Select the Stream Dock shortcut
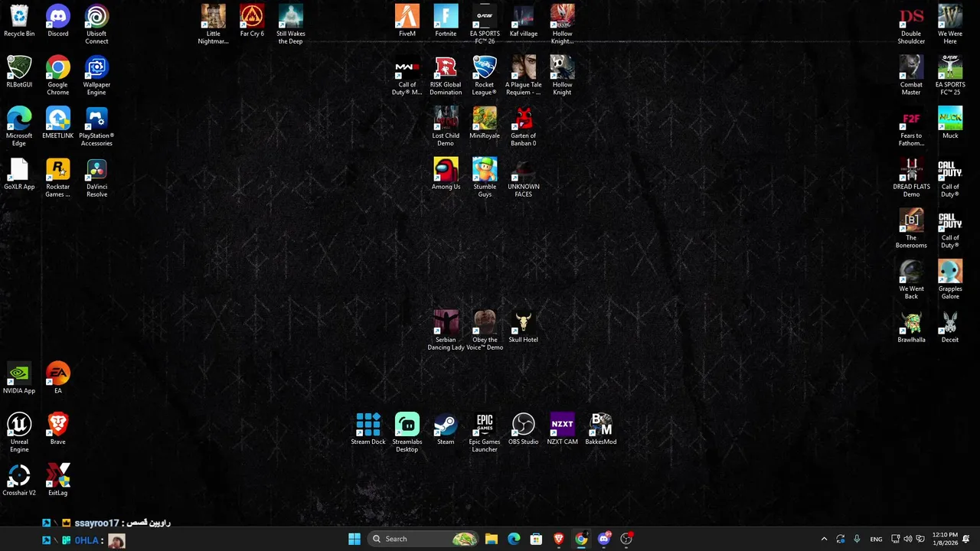This screenshot has width=980, height=551. (x=368, y=429)
